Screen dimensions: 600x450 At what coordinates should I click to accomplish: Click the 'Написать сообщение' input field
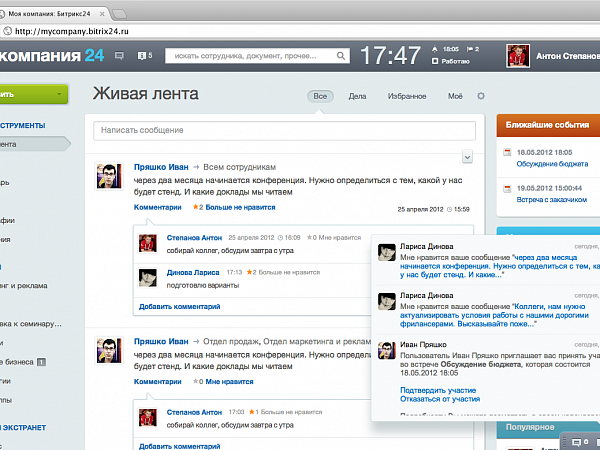pyautogui.click(x=284, y=131)
